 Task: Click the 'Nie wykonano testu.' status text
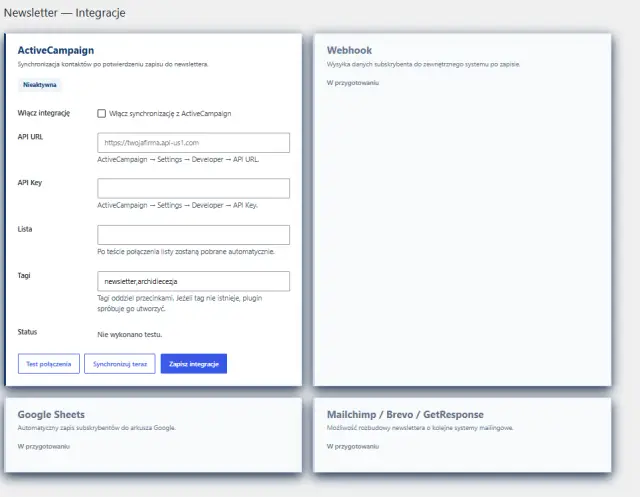point(130,335)
